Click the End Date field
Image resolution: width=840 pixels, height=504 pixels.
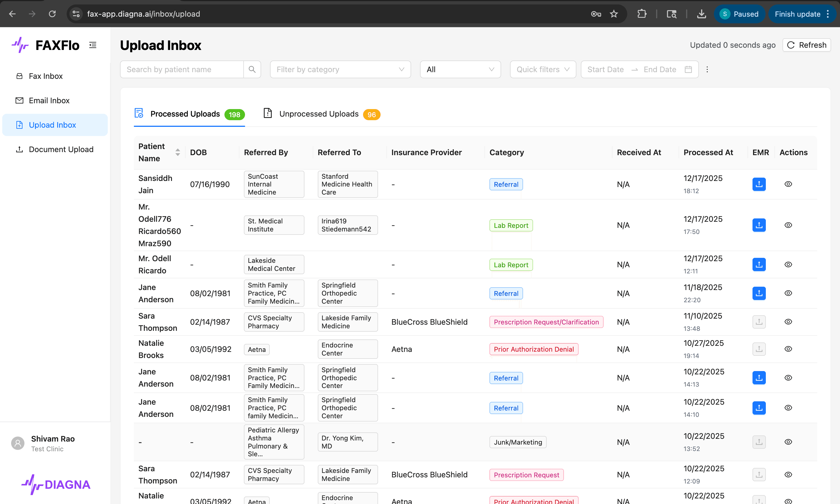[660, 69]
